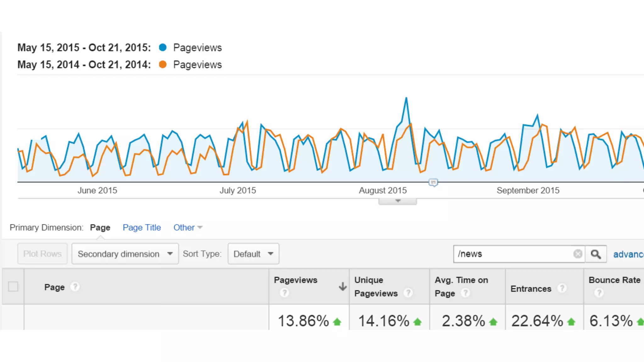Open the advanced filter link

[628, 254]
